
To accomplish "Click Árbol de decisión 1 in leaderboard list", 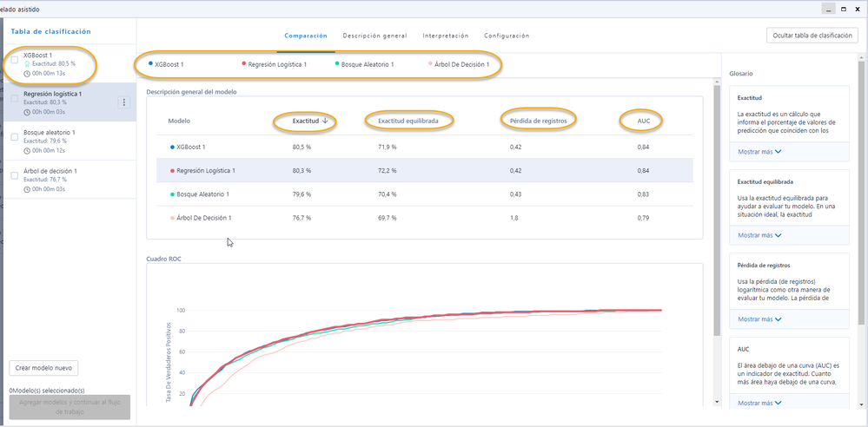I will tap(70, 179).
